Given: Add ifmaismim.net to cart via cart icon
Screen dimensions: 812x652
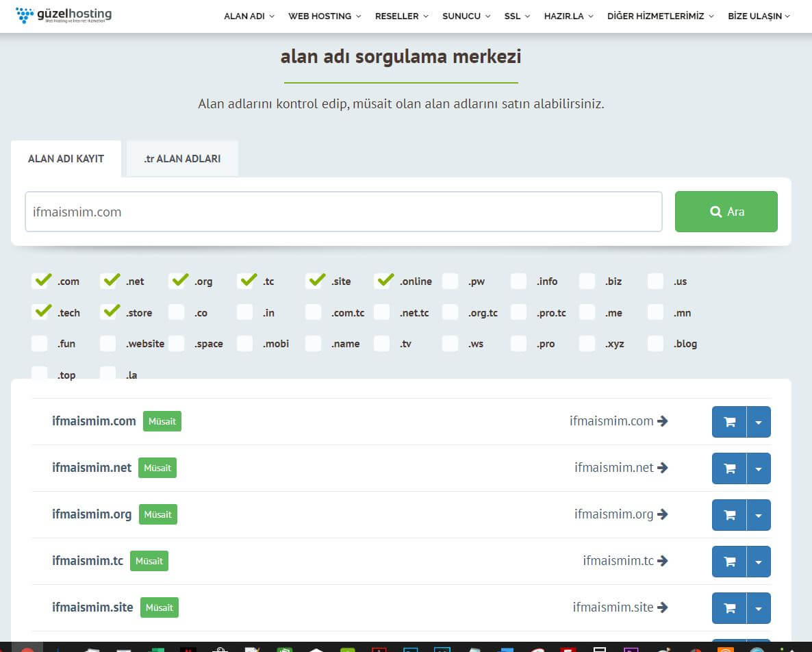Looking at the screenshot, I should 729,468.
